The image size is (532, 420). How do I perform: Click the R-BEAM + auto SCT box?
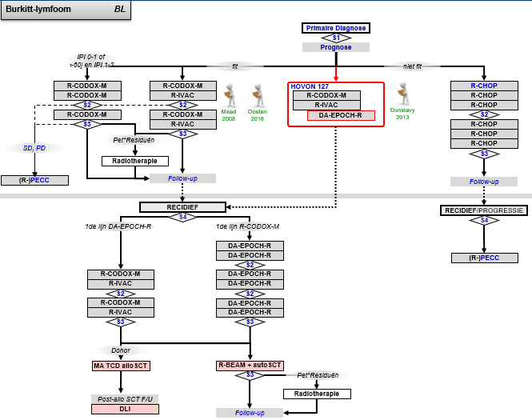[250, 365]
